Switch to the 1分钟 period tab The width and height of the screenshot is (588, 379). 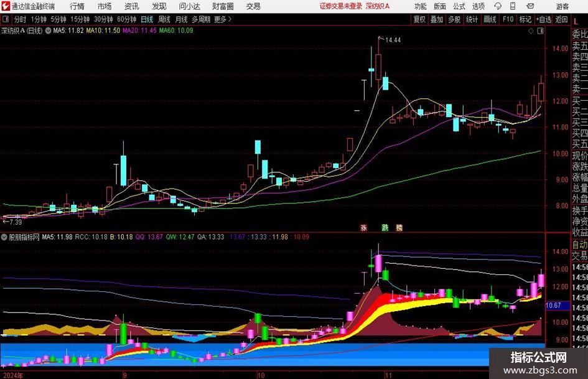tap(39, 19)
